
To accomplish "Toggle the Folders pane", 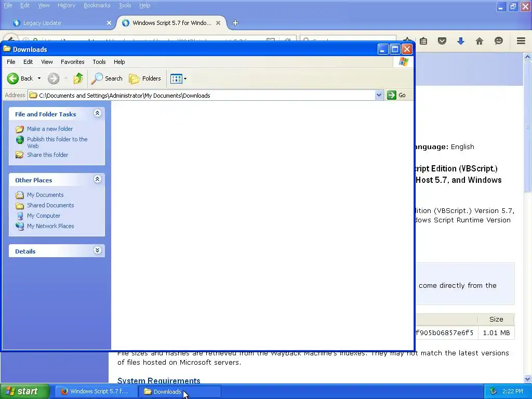I will point(145,78).
